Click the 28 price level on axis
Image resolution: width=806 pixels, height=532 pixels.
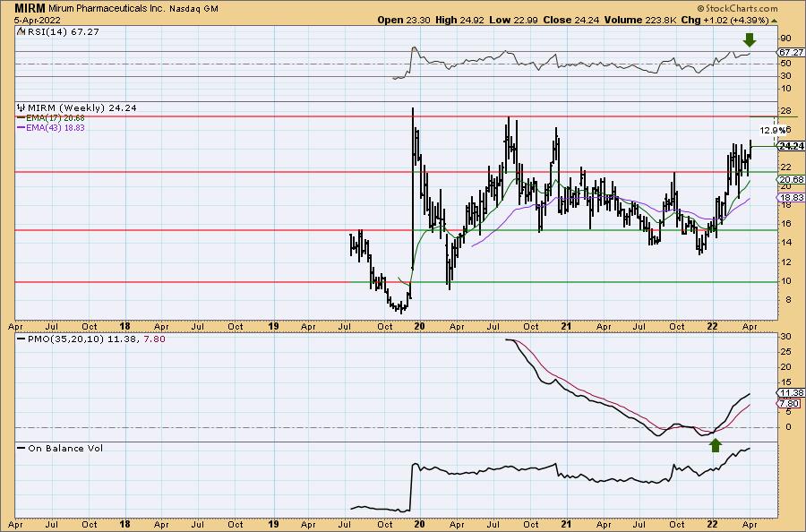pyautogui.click(x=785, y=111)
